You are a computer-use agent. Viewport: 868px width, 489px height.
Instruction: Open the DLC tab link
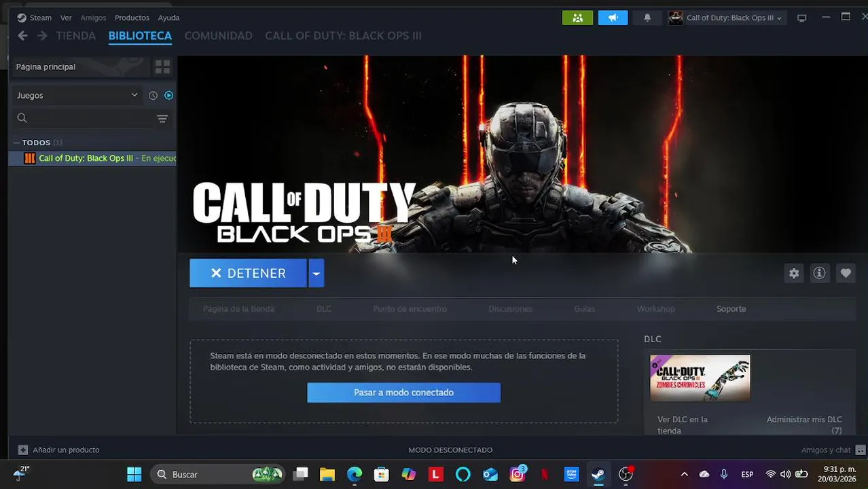point(324,309)
